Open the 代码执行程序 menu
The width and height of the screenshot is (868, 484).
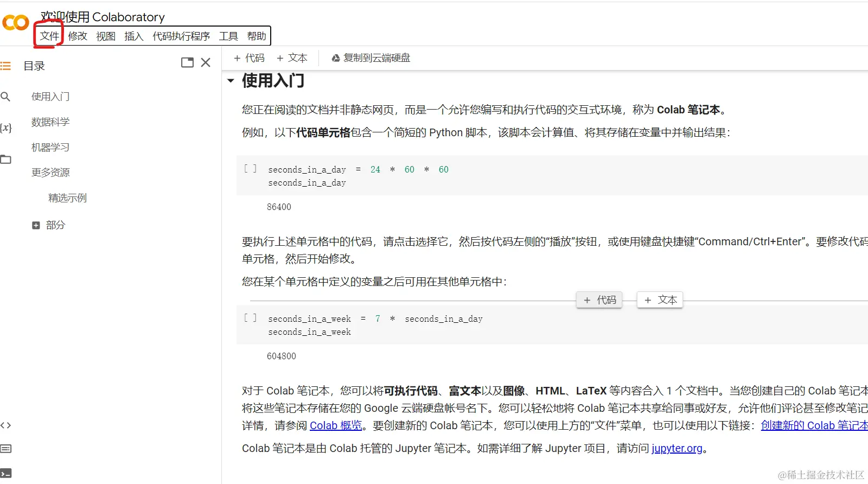(x=181, y=36)
